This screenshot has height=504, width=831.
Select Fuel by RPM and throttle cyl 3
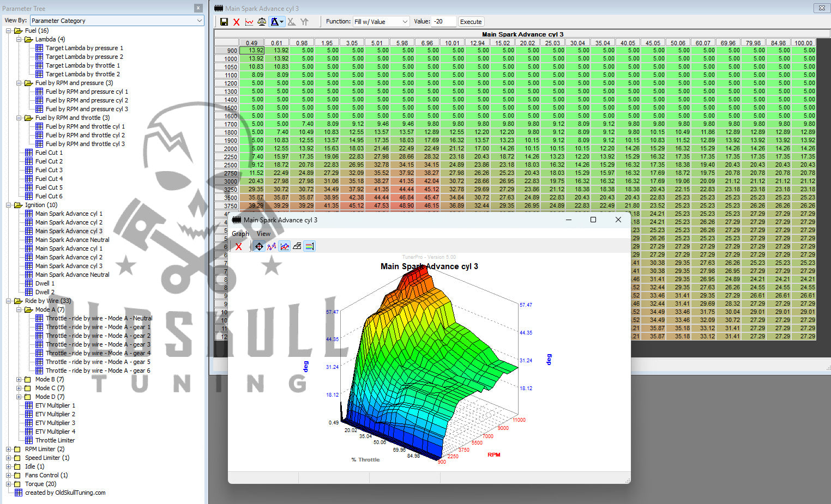85,144
